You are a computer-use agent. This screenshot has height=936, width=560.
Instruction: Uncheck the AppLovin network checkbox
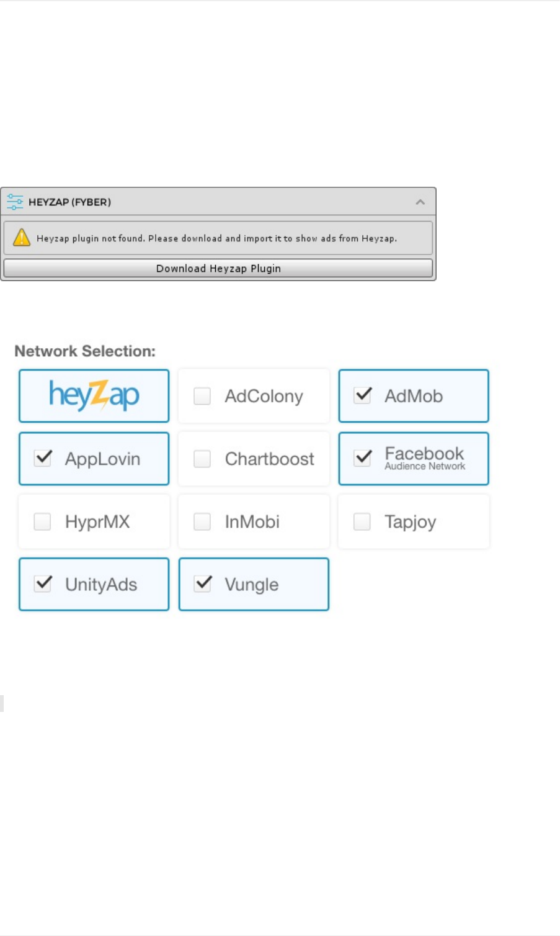click(x=43, y=458)
